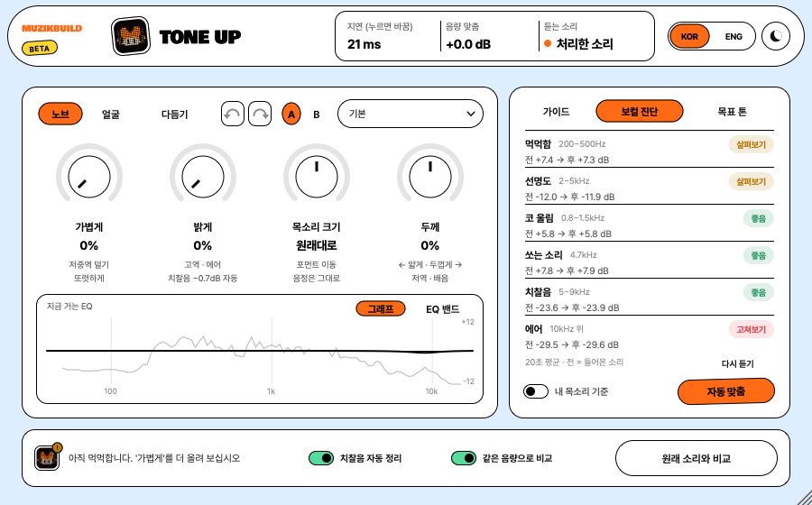Image resolution: width=812 pixels, height=505 pixels.
Task: Click the 두께 knob
Action: pos(429,177)
